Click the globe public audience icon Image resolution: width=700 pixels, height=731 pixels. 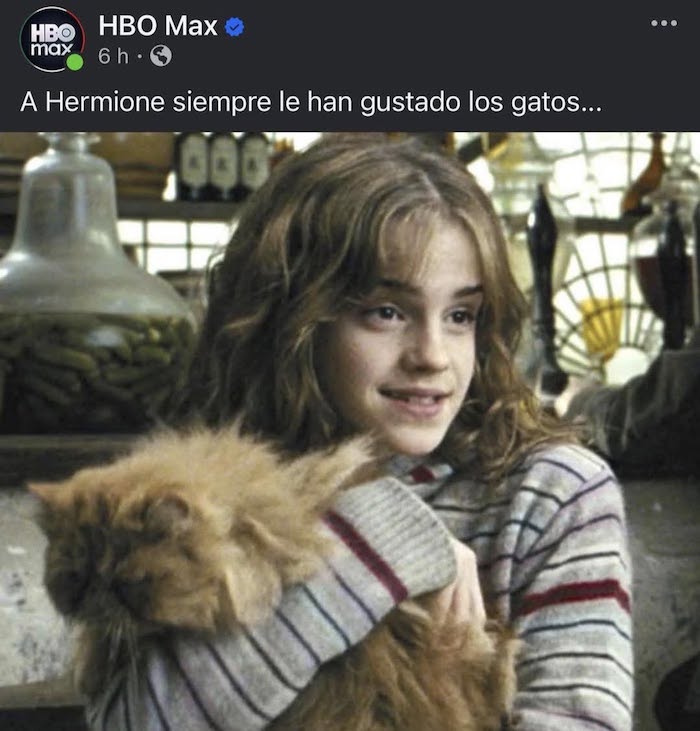(x=161, y=56)
